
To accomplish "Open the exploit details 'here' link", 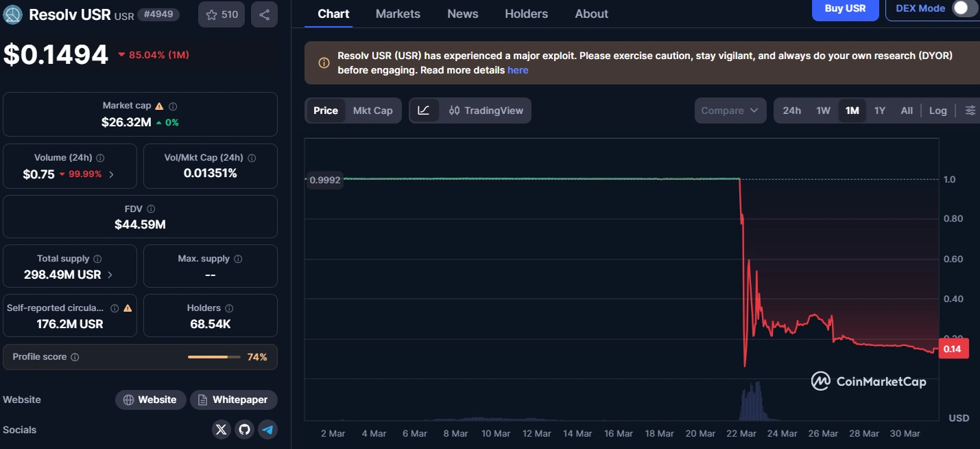I will click(x=518, y=69).
